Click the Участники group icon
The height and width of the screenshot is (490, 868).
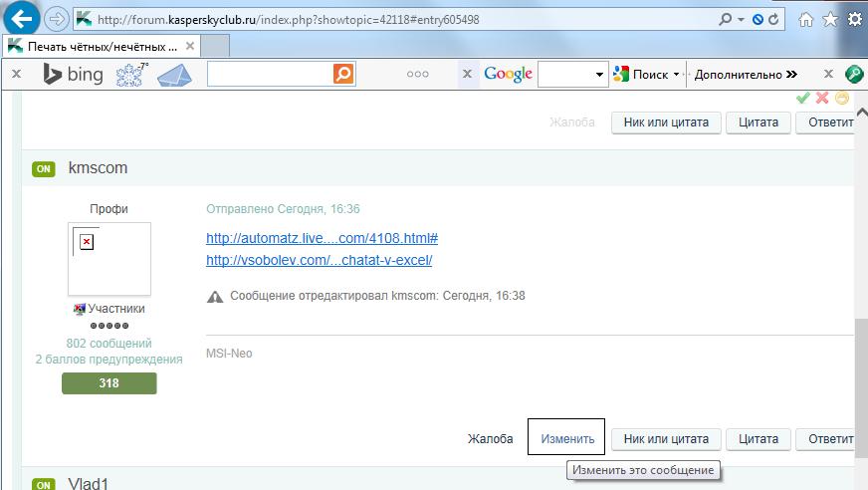click(80, 309)
